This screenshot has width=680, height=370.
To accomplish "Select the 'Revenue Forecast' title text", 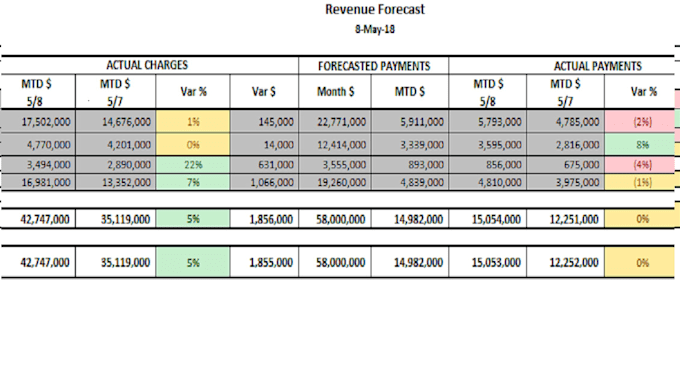I will tap(375, 10).
